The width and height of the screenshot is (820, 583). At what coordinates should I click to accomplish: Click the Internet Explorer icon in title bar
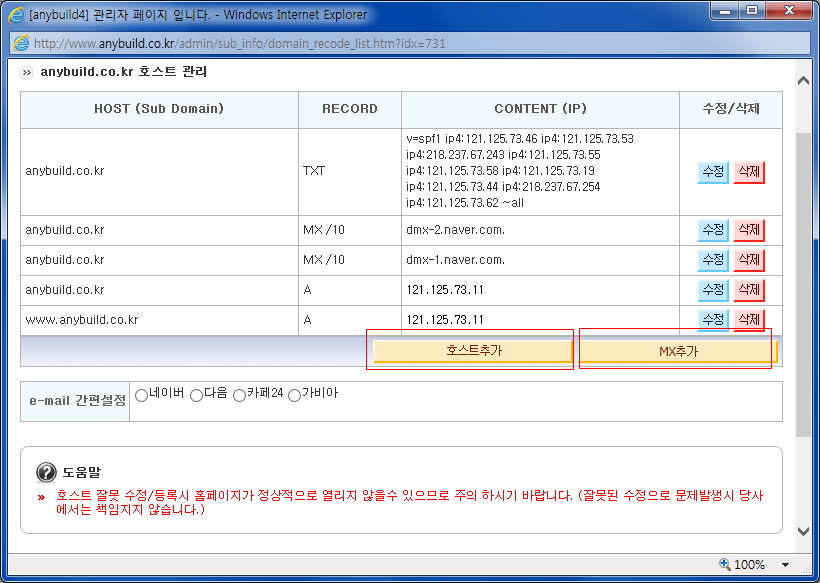tap(16, 15)
